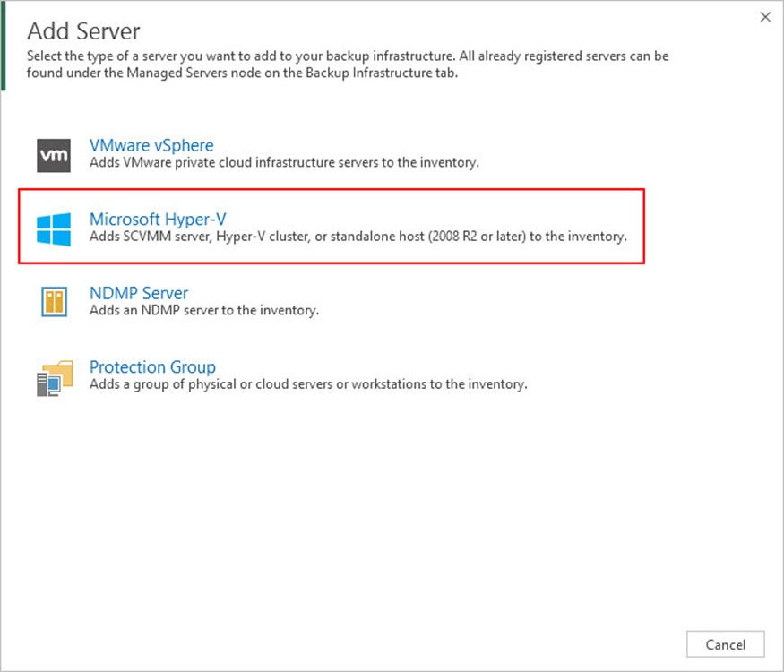Click the Microsoft Hyper-V Windows logo icon
This screenshot has width=784, height=672.
(54, 229)
